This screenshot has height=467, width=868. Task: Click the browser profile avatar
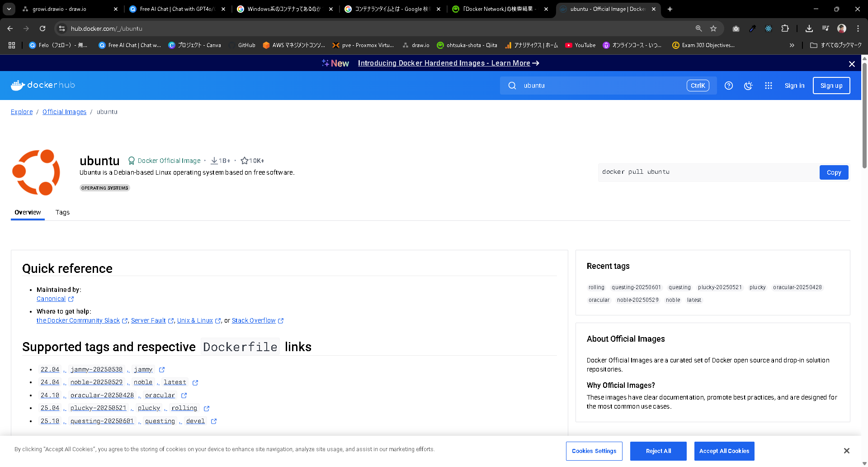tap(842, 29)
